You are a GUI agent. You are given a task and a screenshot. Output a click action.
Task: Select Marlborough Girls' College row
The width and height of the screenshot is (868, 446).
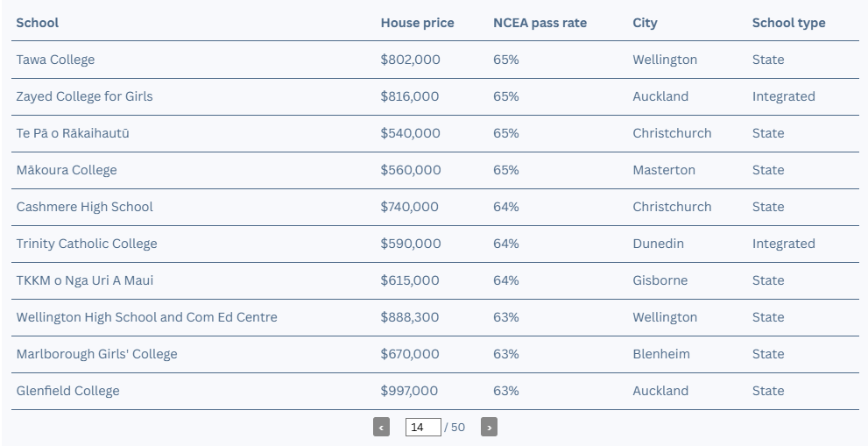click(x=435, y=354)
